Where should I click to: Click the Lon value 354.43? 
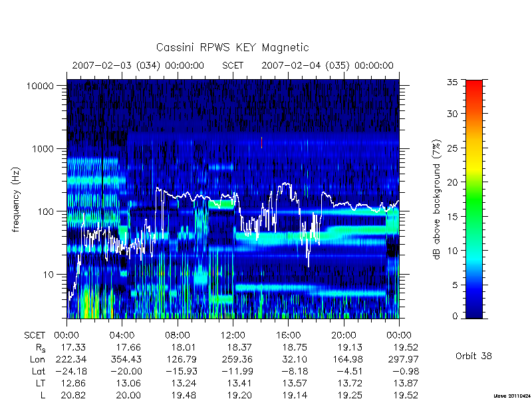click(126, 359)
